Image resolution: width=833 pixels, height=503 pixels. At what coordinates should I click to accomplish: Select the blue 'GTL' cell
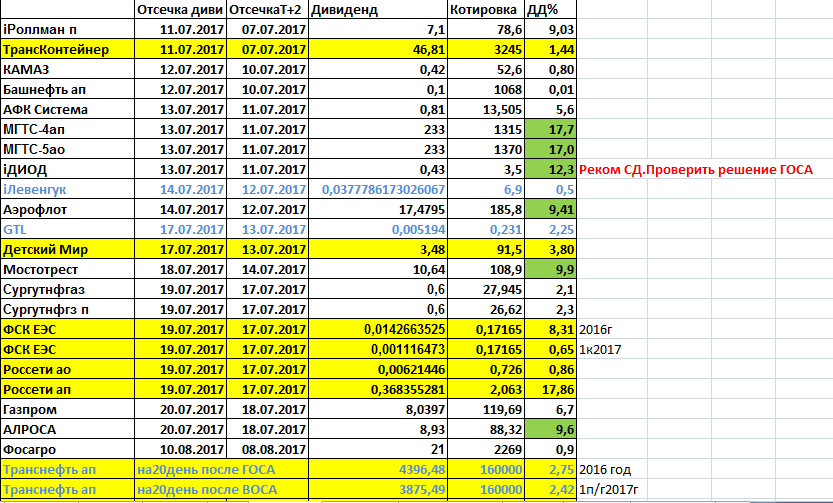coord(67,229)
